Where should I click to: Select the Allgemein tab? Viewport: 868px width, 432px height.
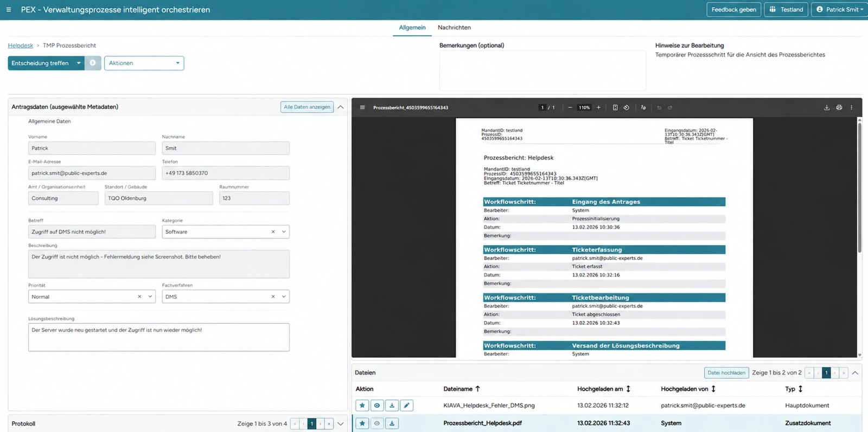(412, 28)
